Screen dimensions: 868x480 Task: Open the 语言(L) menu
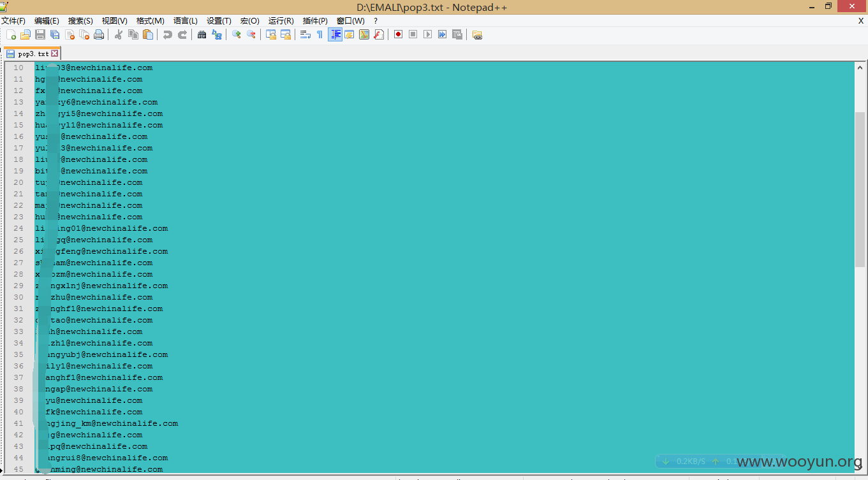pos(185,21)
